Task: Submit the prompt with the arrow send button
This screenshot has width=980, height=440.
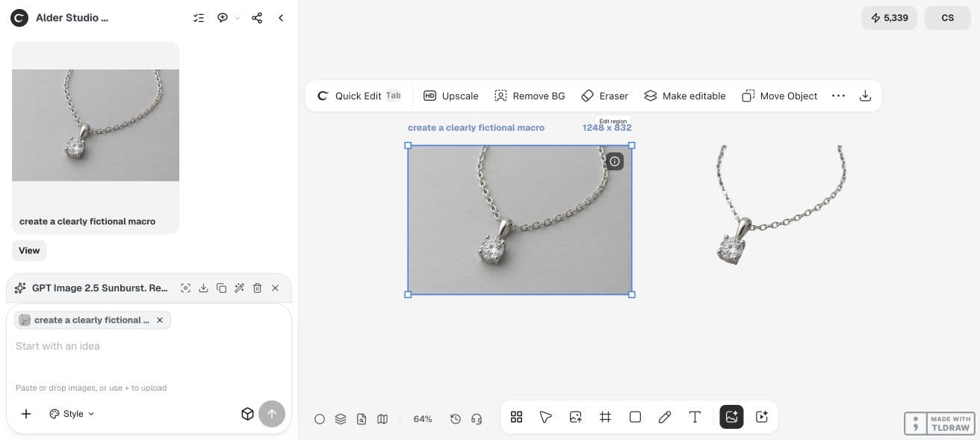Action: click(272, 414)
